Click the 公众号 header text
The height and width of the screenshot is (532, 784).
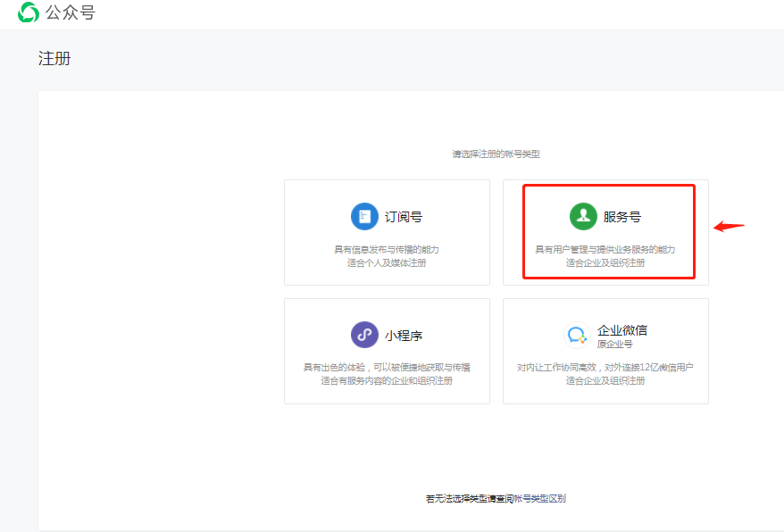point(71,12)
